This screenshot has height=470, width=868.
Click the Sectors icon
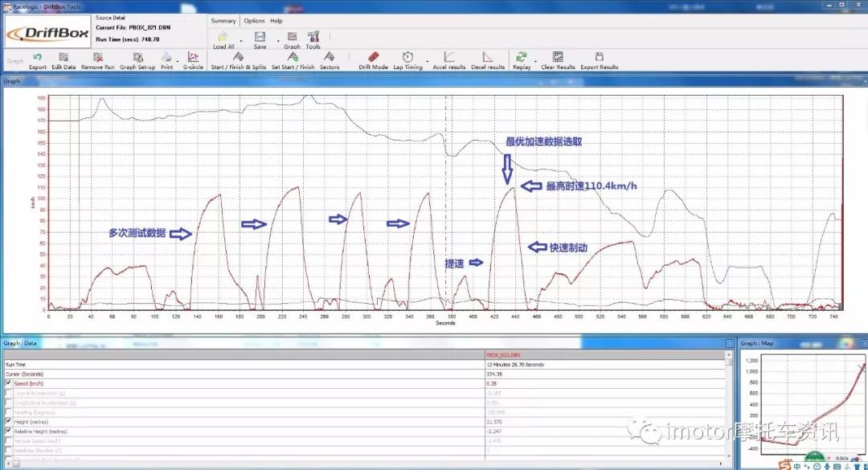pyautogui.click(x=330, y=57)
